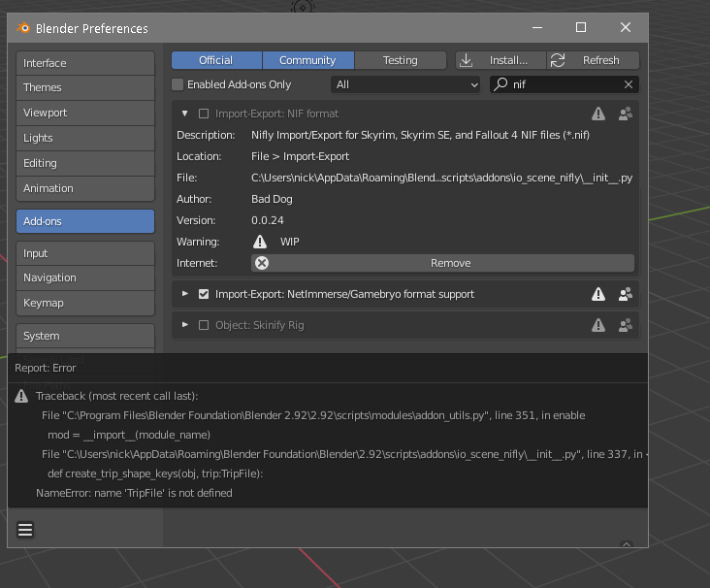Minimize the Blender Preferences window

[537, 27]
